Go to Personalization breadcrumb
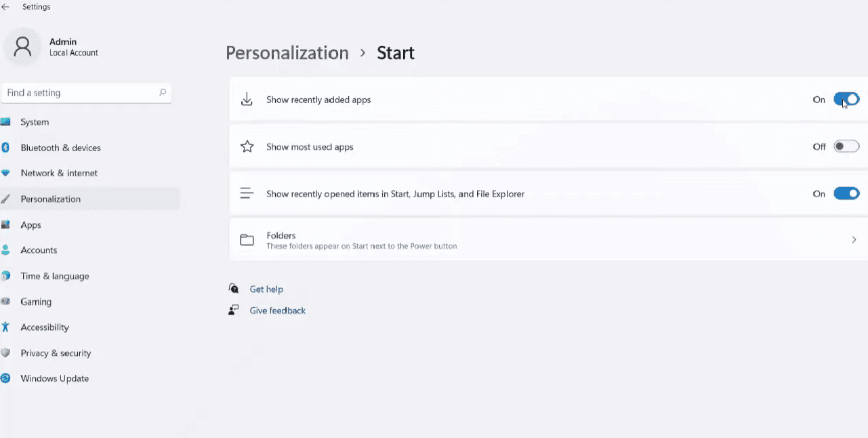Image resolution: width=868 pixels, height=438 pixels. pos(287,53)
